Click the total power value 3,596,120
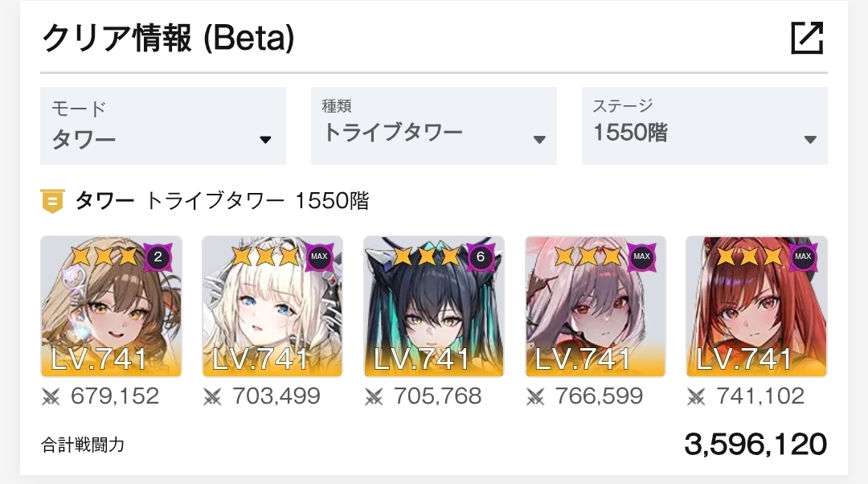This screenshot has width=868, height=484. [755, 445]
